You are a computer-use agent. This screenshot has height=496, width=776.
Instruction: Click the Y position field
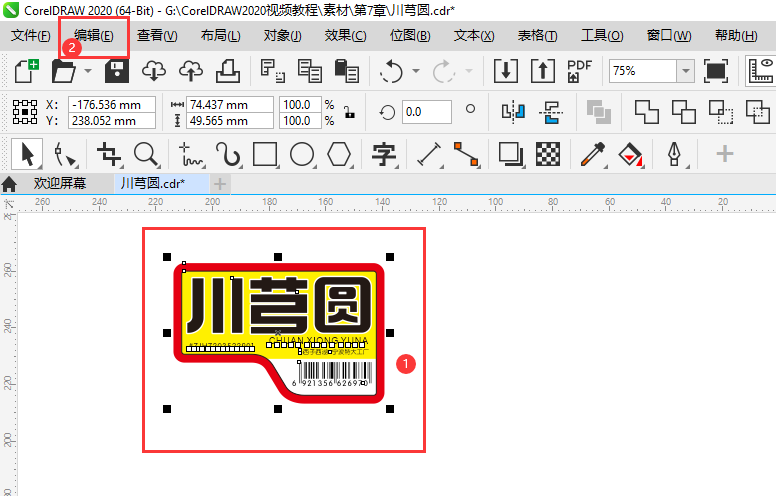(112, 121)
